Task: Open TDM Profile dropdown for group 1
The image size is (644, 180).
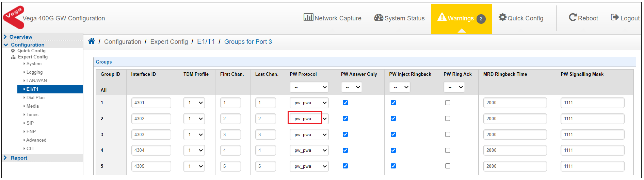Action: [x=194, y=103]
